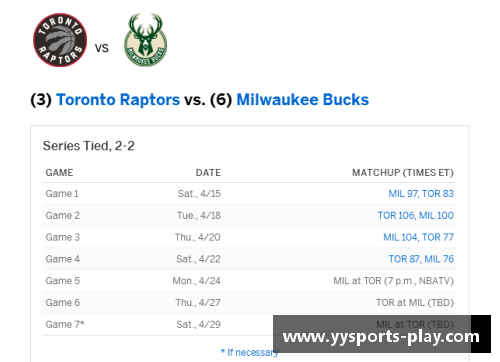500x362 pixels.
Task: Select the Game 6 TOR at MIL matchup
Action: [x=415, y=303]
